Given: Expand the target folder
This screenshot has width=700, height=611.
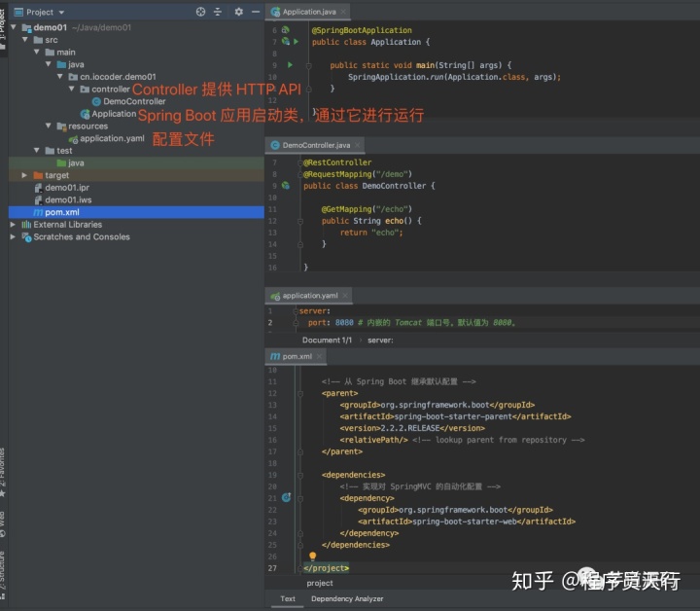Looking at the screenshot, I should click(24, 175).
